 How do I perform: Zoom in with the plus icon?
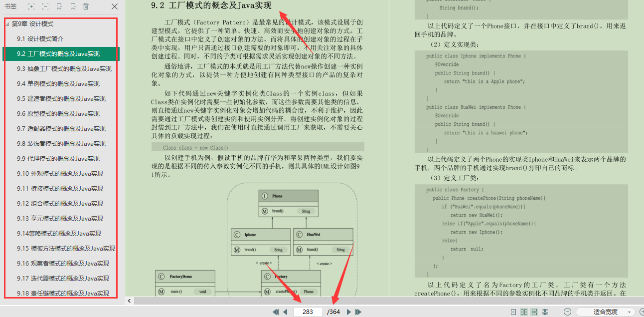(642, 311)
